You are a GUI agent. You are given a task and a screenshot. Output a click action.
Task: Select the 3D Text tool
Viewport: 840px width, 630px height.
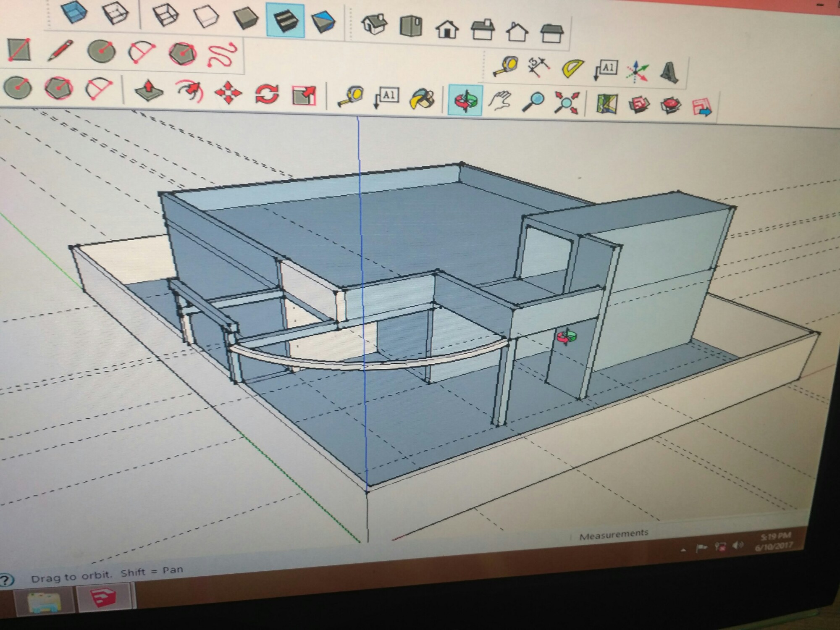(x=669, y=72)
